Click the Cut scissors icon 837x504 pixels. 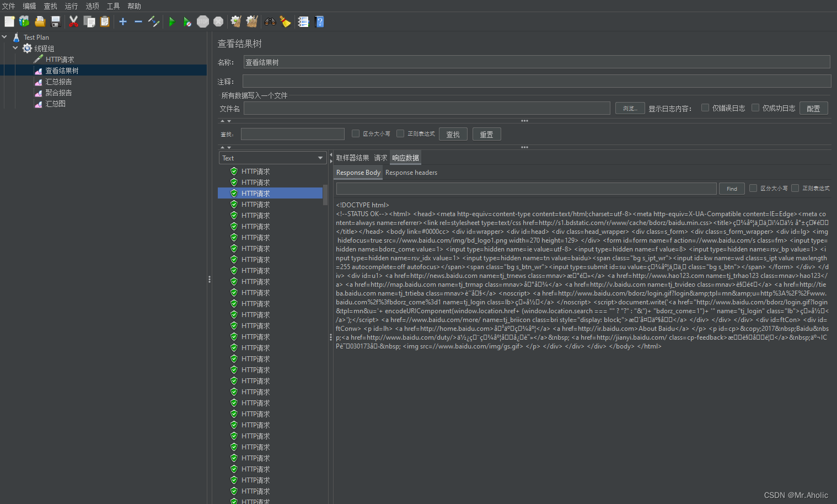73,22
